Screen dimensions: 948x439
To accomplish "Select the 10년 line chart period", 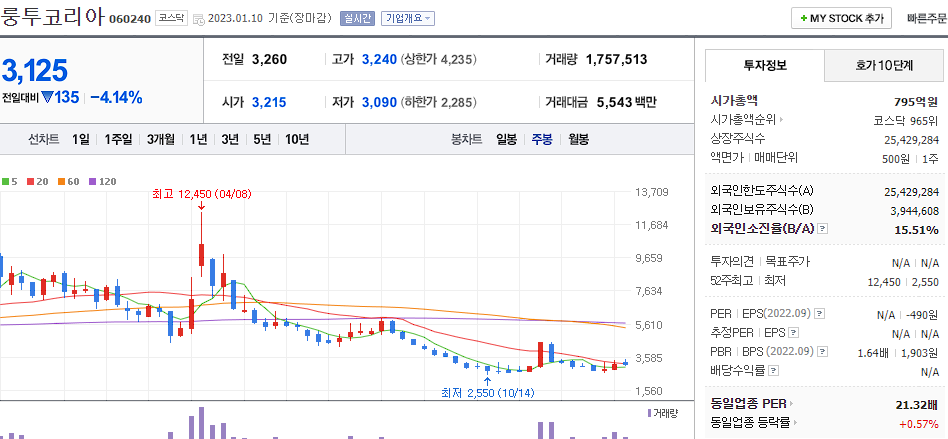I will pos(297,140).
